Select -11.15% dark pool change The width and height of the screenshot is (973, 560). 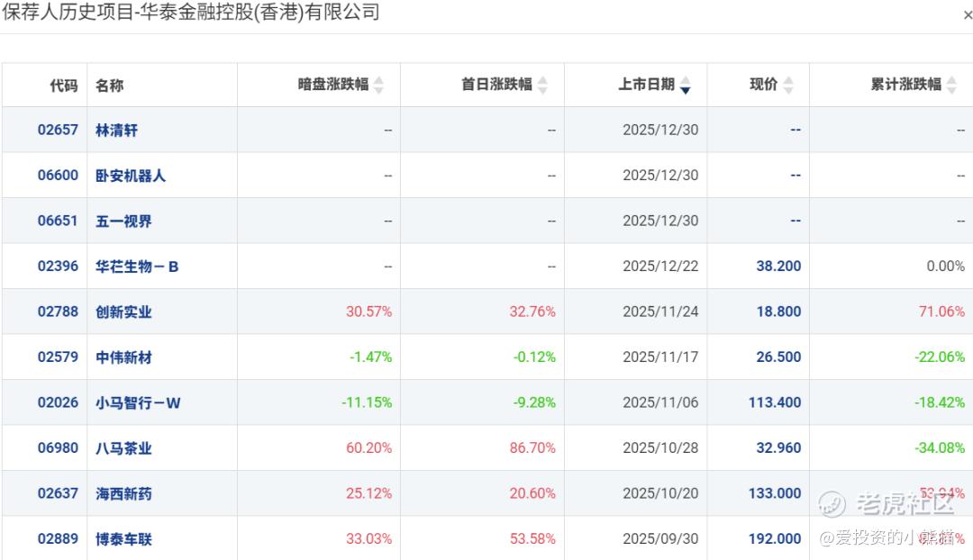367,402
